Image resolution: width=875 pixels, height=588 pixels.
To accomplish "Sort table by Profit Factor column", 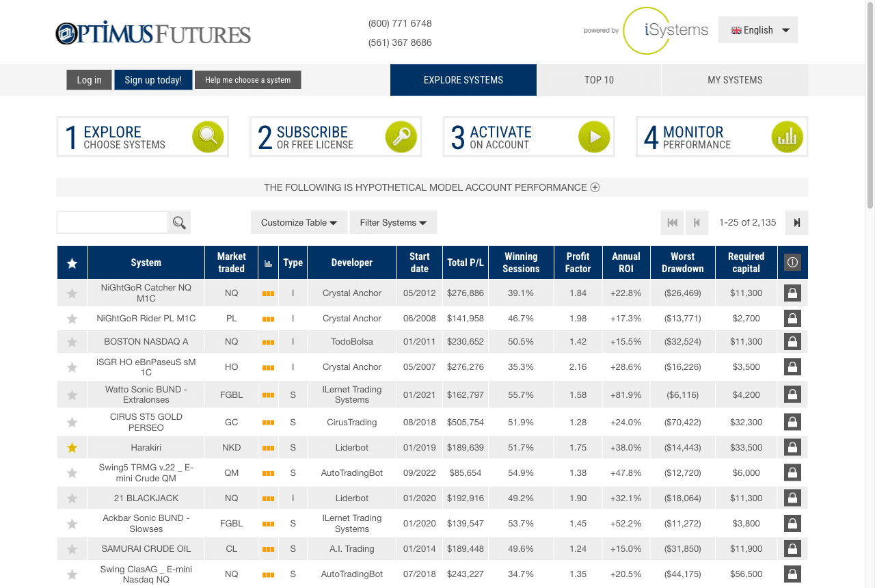I will point(578,263).
